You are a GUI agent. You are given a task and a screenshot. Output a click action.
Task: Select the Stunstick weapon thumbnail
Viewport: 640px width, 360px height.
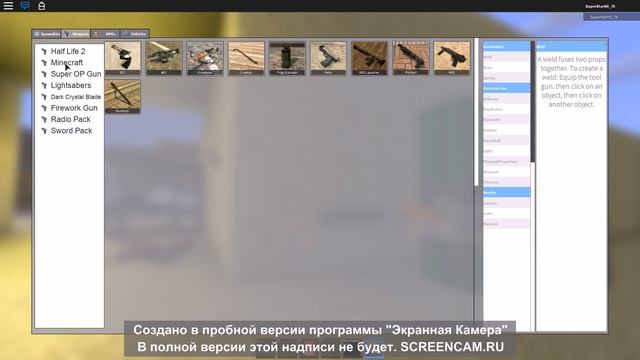[122, 96]
